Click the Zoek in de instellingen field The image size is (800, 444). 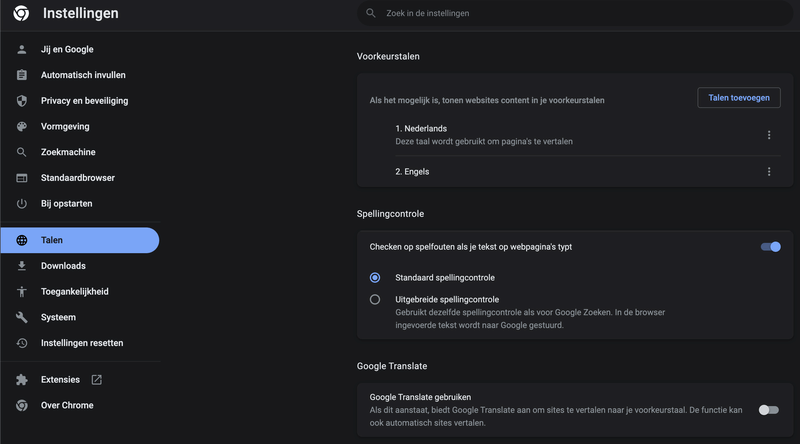560,14
